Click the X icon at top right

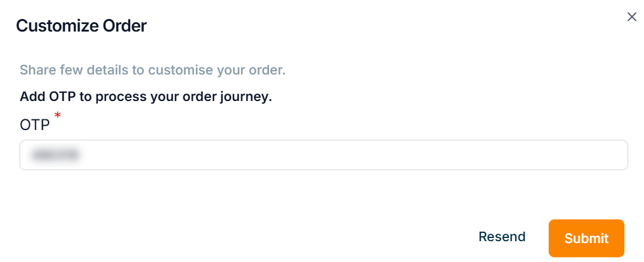pos(631,17)
